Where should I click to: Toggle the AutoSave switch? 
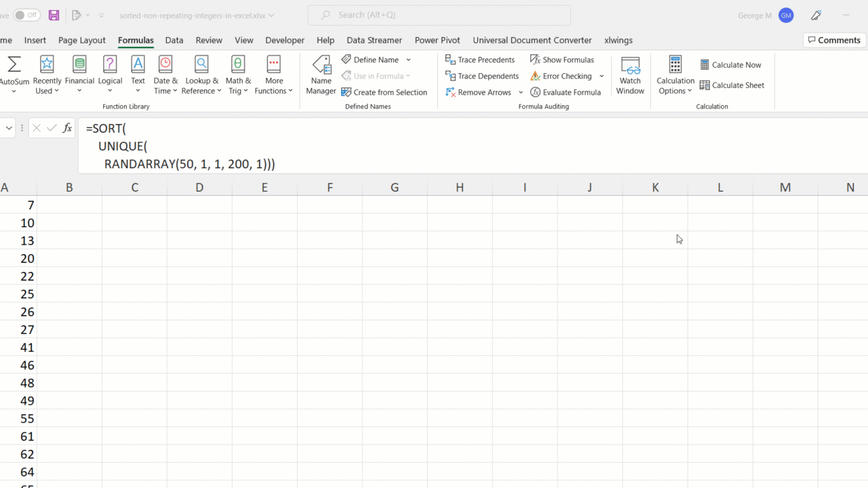point(26,15)
